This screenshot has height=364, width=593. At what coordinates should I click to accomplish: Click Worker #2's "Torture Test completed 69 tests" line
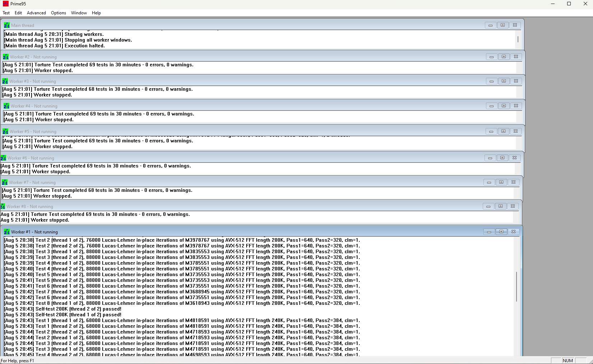98,65
